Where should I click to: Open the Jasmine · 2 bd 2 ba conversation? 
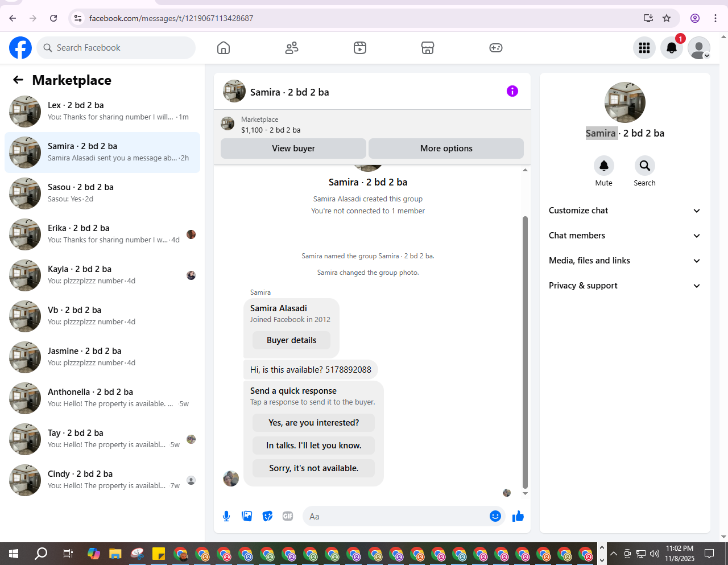[102, 357]
